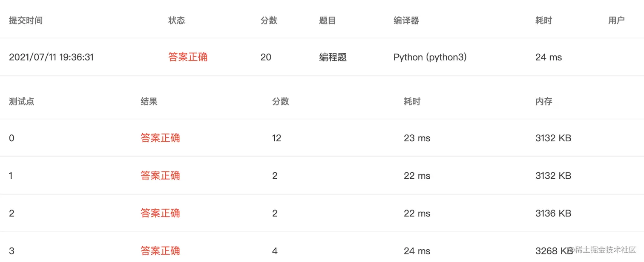
Task: Click 答案正确 result for test point 1
Action: [160, 175]
